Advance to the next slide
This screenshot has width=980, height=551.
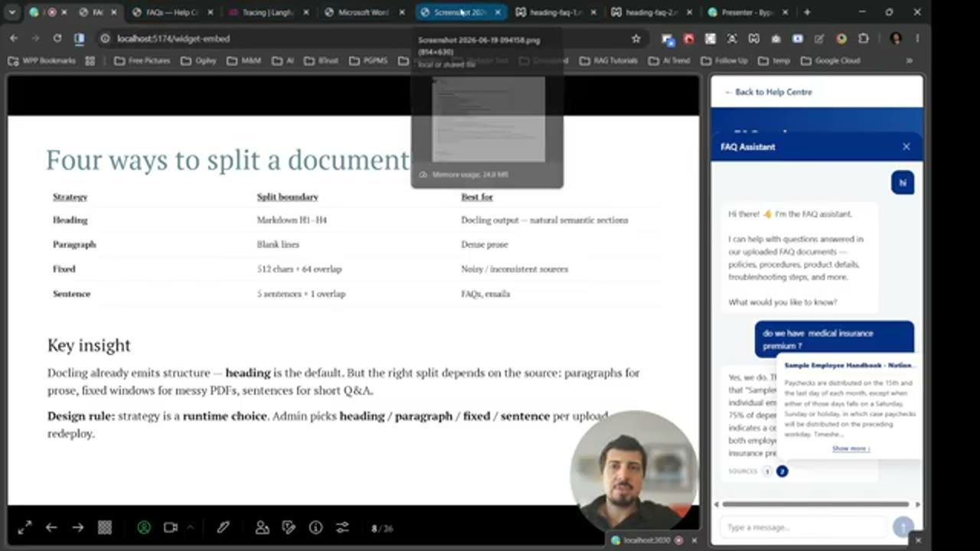coord(77,527)
